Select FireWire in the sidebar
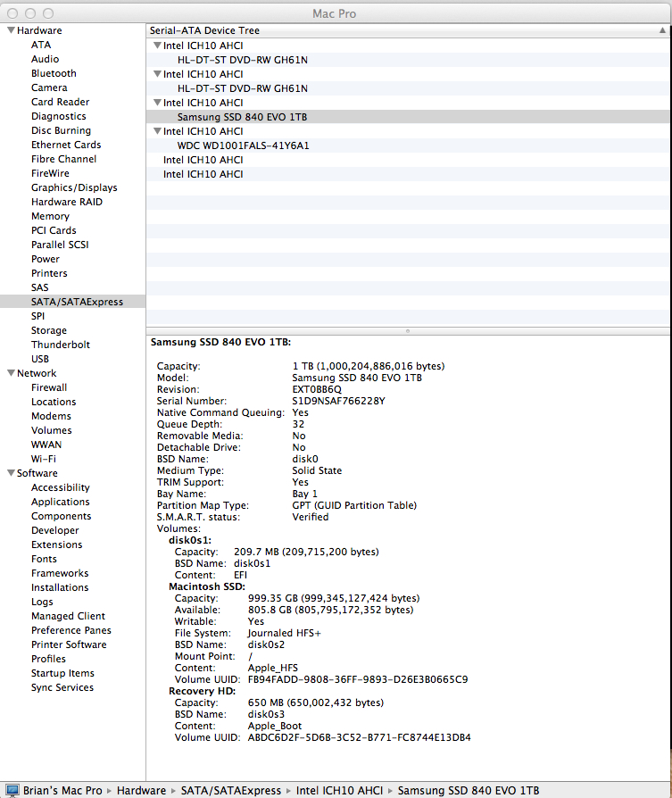 pyautogui.click(x=50, y=173)
